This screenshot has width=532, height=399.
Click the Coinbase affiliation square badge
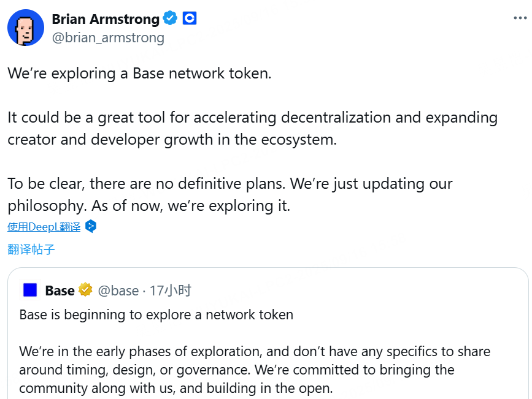[189, 18]
